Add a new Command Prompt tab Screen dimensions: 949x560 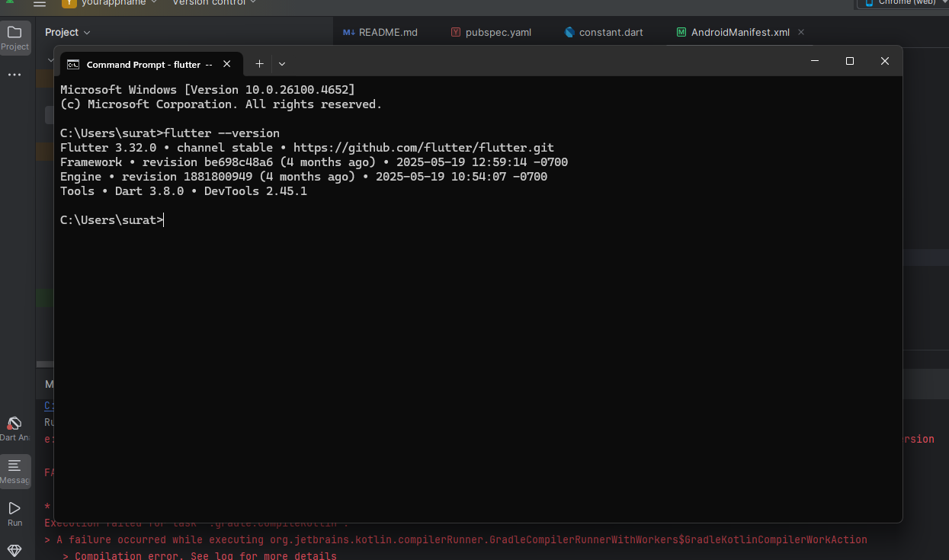259,64
